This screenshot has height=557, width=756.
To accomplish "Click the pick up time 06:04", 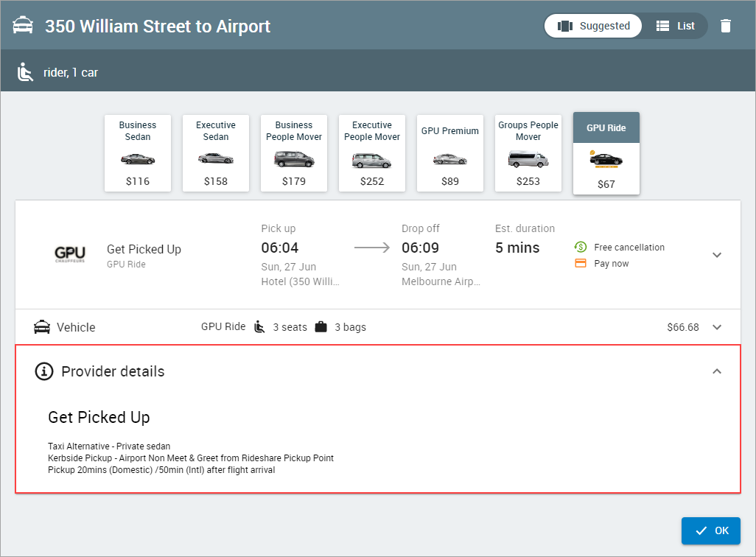I will coord(280,248).
